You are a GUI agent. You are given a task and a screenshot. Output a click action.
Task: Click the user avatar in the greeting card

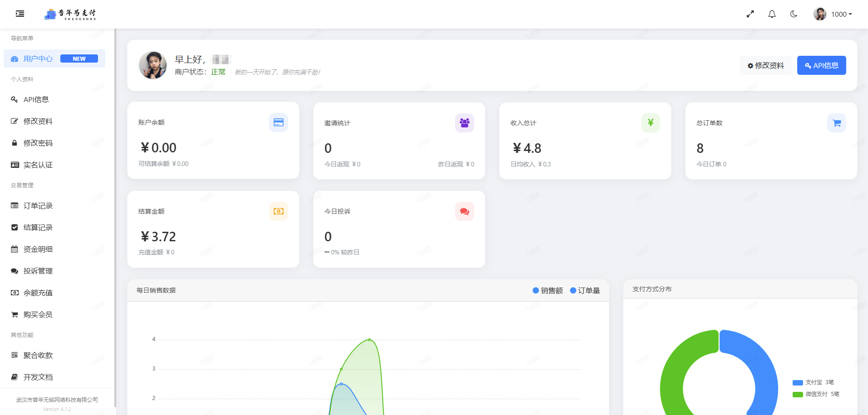click(153, 65)
